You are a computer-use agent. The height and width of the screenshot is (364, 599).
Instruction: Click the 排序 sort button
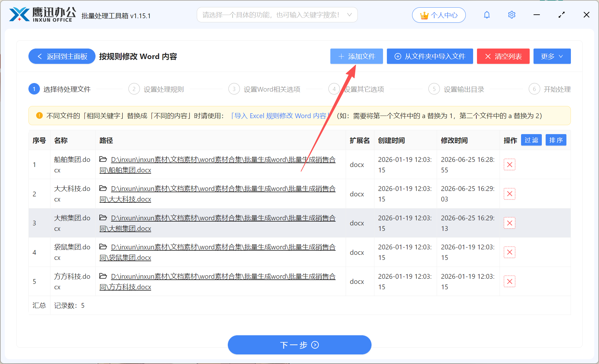click(x=556, y=140)
